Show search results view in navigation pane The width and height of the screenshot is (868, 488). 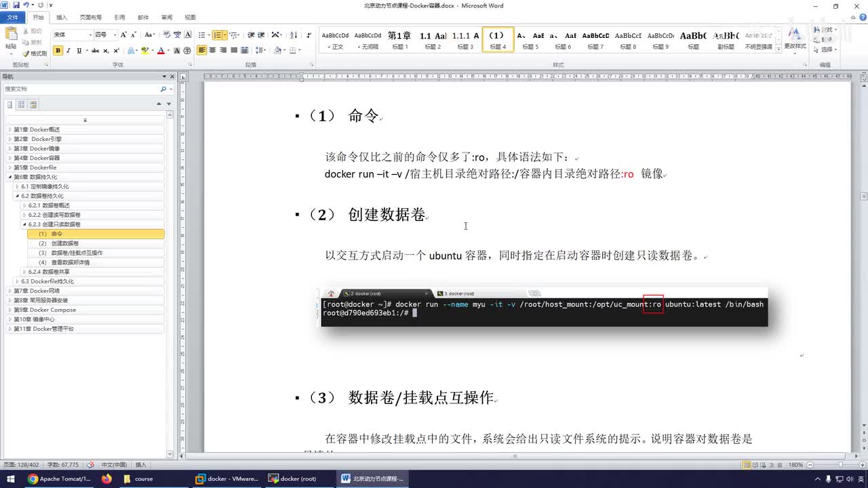[x=33, y=104]
